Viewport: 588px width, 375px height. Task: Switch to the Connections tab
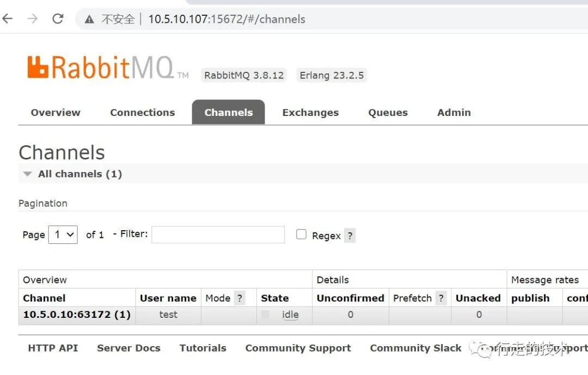[143, 113]
